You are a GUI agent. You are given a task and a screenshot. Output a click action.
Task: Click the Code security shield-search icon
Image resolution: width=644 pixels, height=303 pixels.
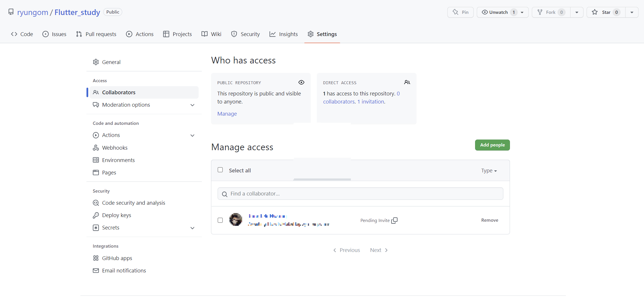click(x=96, y=203)
